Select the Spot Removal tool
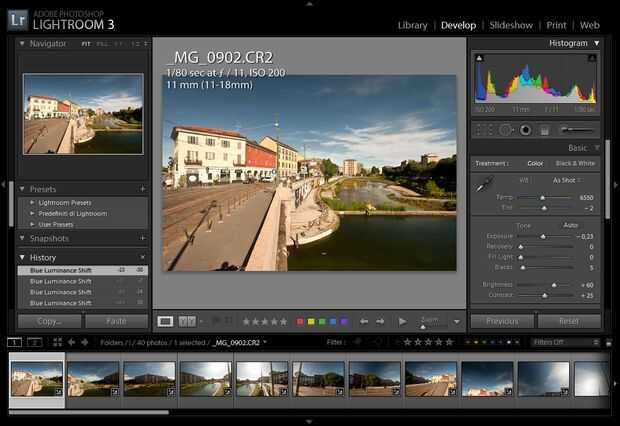 coord(505,130)
